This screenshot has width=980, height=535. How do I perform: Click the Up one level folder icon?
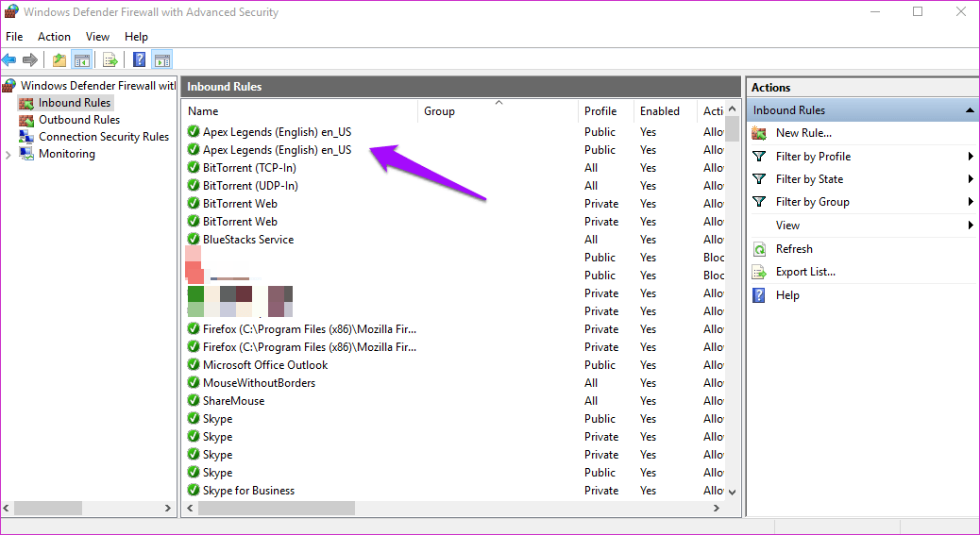click(59, 60)
